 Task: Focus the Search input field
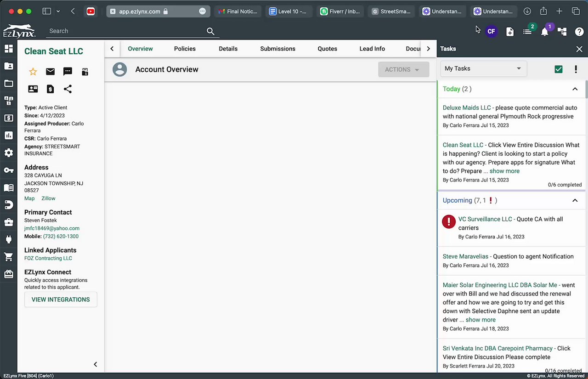(126, 31)
